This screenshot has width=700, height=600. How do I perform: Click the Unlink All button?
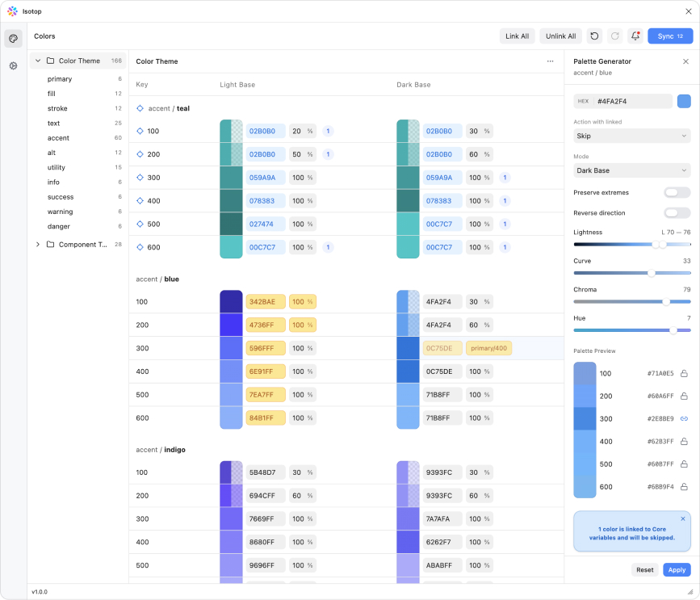pyautogui.click(x=560, y=36)
